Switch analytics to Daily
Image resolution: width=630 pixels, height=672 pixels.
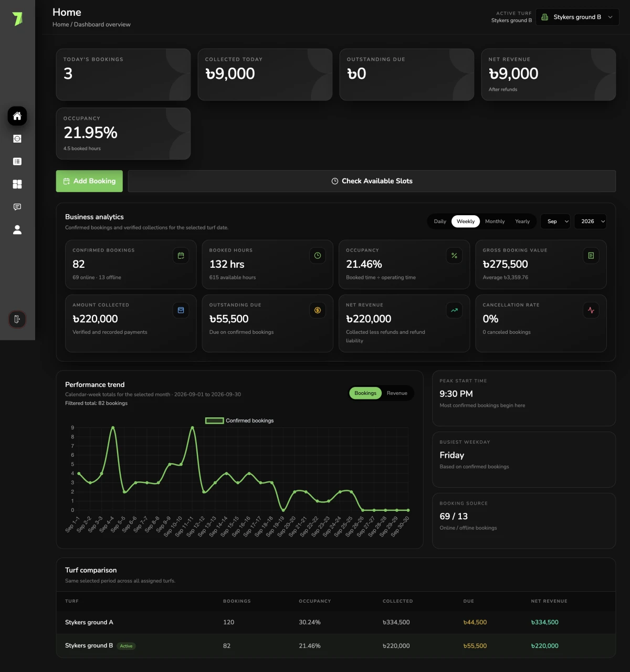tap(440, 222)
